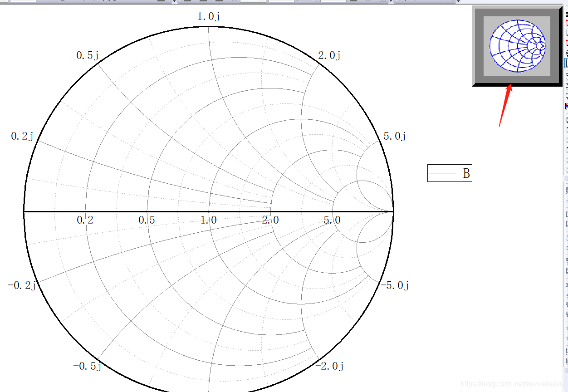Screen dimensions: 568x392
Task: Select the -0.5j reactance label
Action: click(87, 366)
